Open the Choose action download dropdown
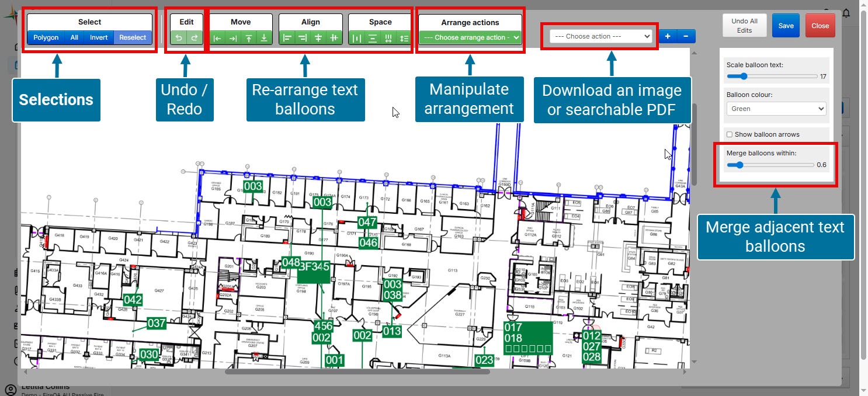This screenshot has width=868, height=396. [600, 36]
